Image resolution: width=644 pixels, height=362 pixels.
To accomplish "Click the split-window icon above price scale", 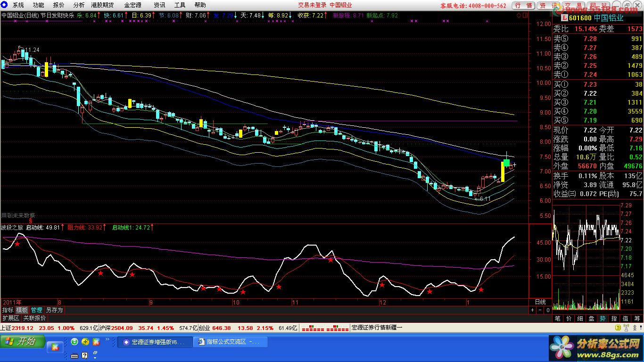I will 525,16.
